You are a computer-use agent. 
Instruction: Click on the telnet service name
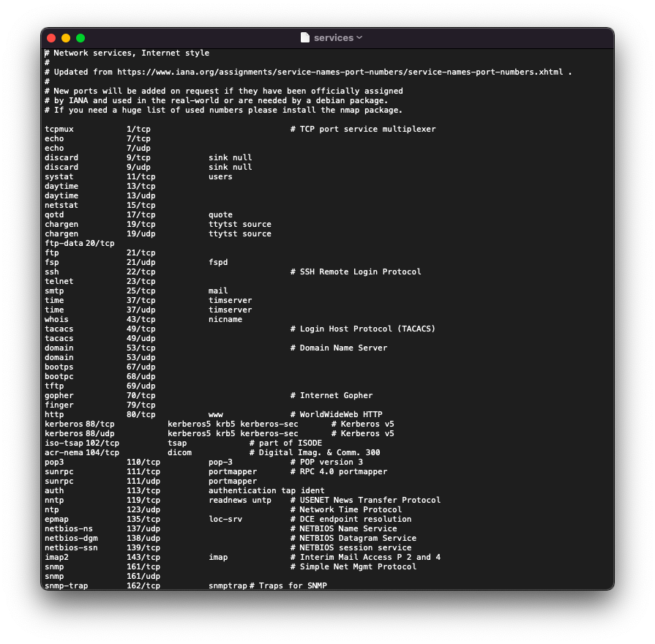(59, 282)
